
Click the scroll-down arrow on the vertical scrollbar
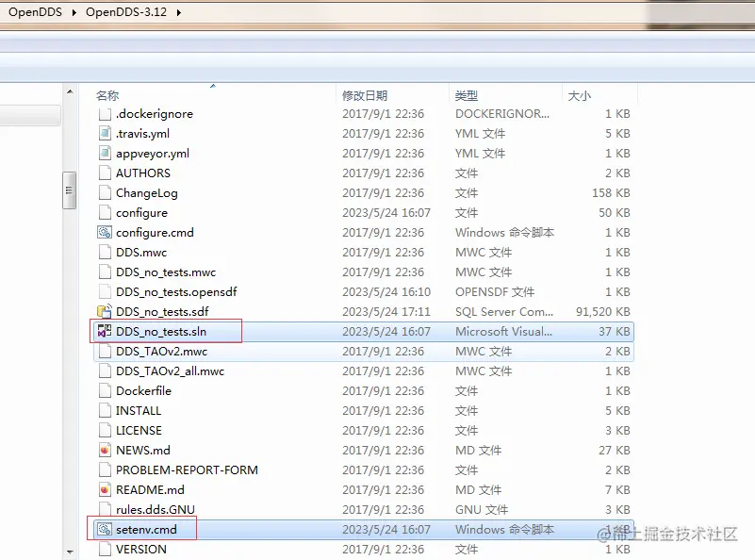[x=70, y=552]
